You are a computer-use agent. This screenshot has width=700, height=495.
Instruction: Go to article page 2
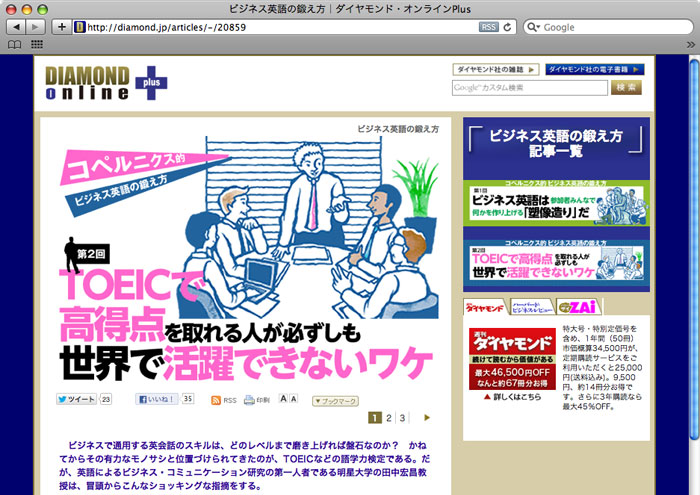point(389,418)
